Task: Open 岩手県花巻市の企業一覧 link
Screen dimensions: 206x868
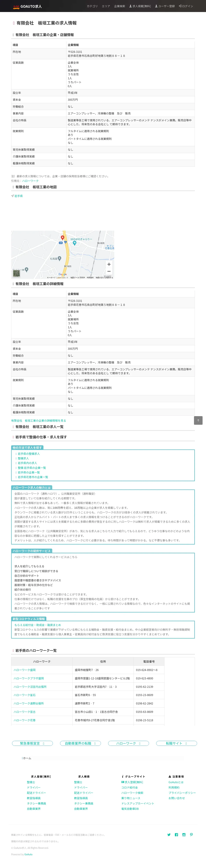Action: coord(33,477)
